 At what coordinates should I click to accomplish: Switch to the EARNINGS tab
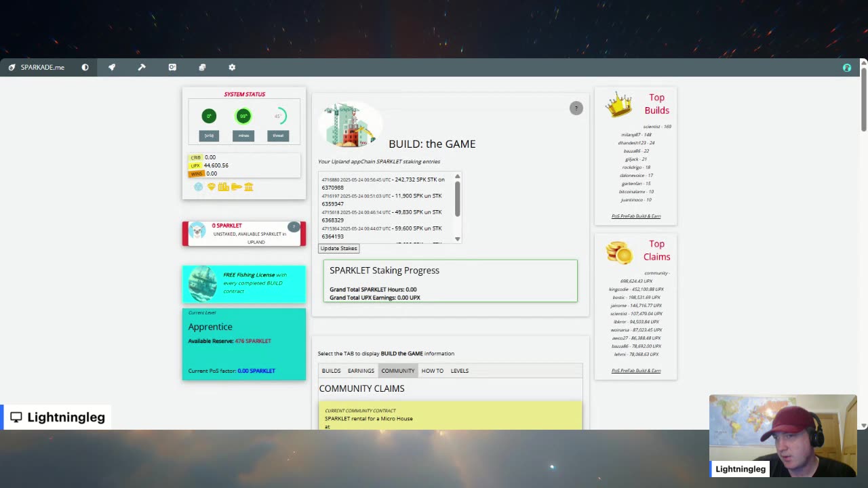coord(361,371)
